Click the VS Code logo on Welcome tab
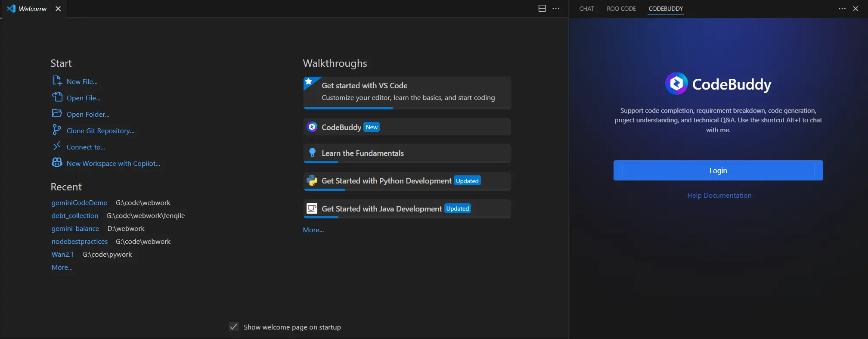Image resolution: width=868 pixels, height=339 pixels. pos(11,9)
